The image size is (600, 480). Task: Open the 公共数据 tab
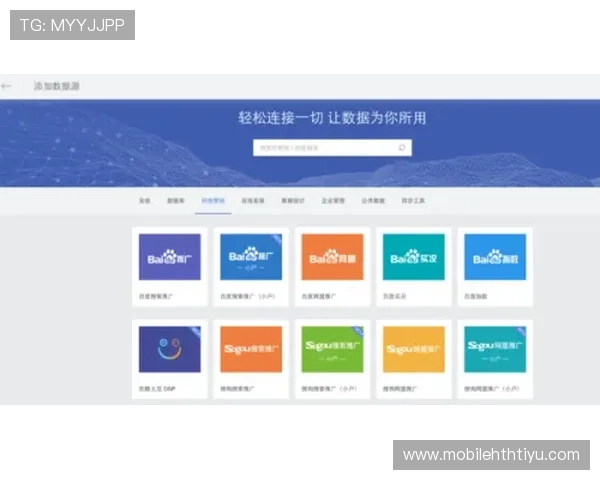[x=373, y=201]
